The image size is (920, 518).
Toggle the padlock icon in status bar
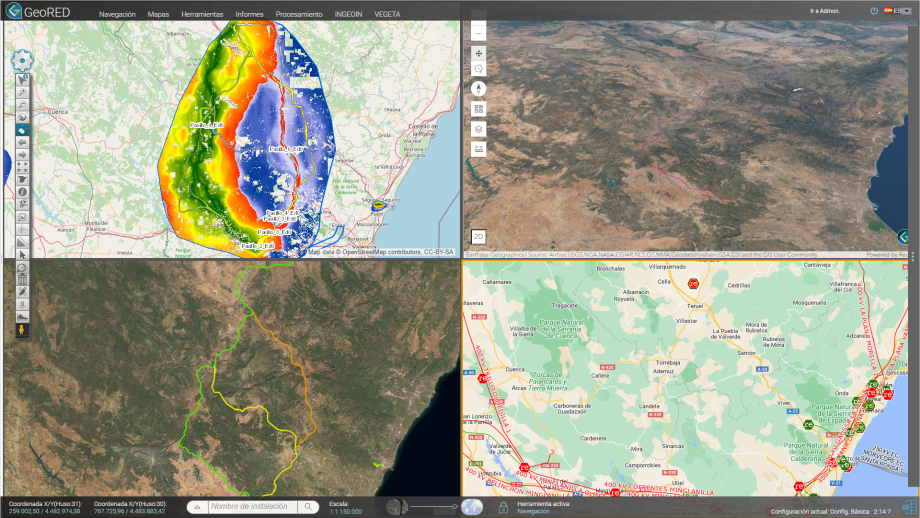pyautogui.click(x=503, y=507)
